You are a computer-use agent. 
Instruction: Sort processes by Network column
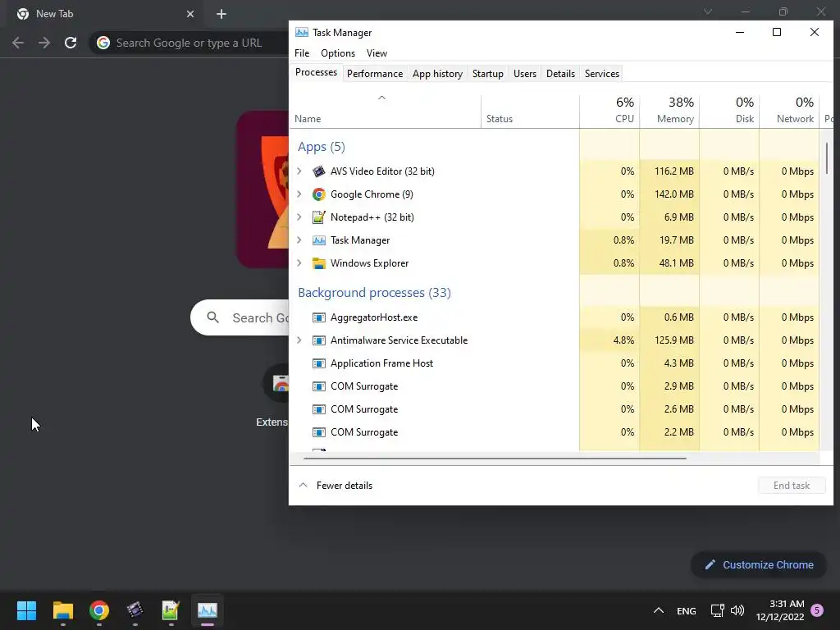[x=790, y=111]
